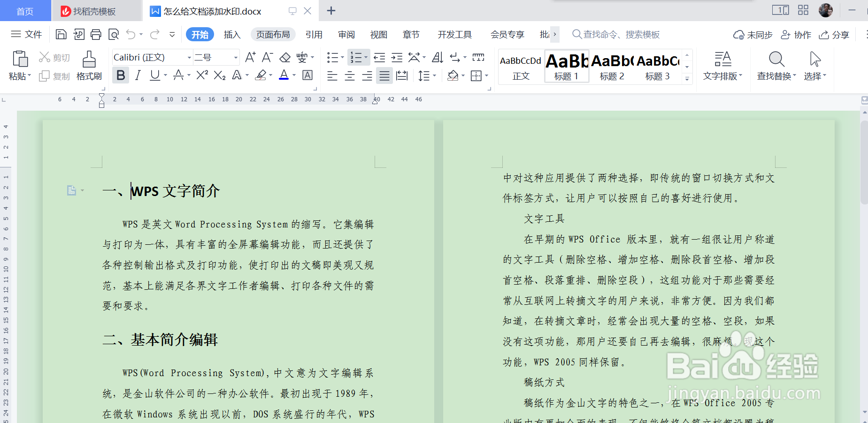Open the 查找替换 find and replace button
Viewport: 868px width, 423px height.
pyautogui.click(x=776, y=66)
